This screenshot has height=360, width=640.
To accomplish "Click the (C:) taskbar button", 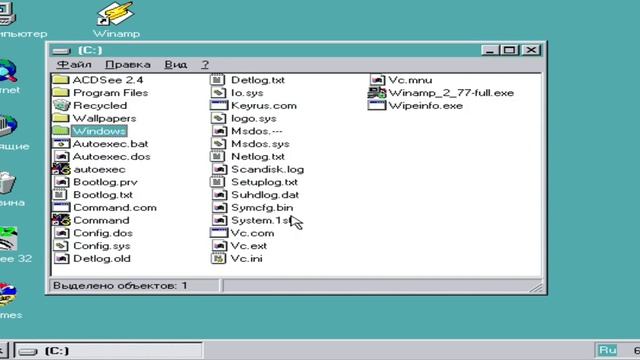I will click(108, 351).
